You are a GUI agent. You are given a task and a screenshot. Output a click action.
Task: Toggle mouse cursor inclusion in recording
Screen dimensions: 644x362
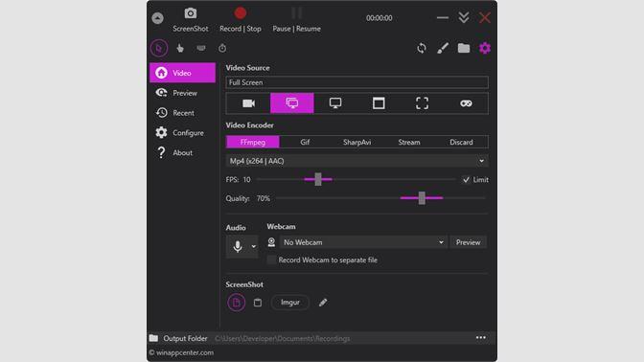159,49
